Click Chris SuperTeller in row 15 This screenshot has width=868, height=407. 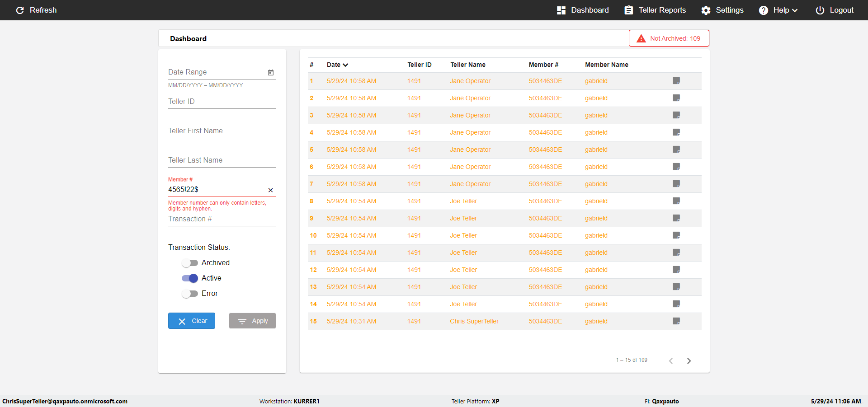474,321
